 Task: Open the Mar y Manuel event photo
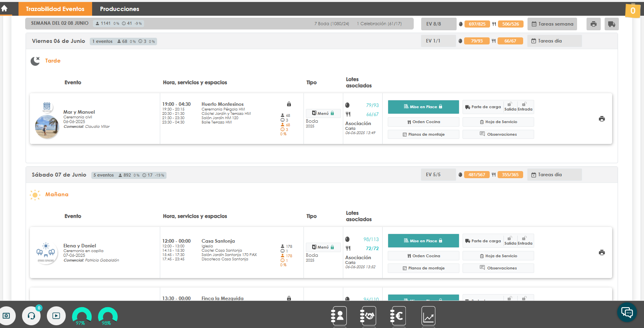(x=47, y=127)
